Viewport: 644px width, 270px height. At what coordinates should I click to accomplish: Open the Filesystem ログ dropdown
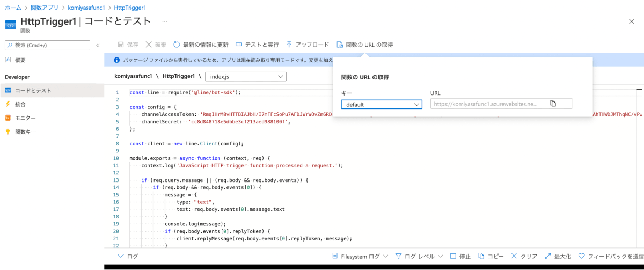(x=360, y=257)
